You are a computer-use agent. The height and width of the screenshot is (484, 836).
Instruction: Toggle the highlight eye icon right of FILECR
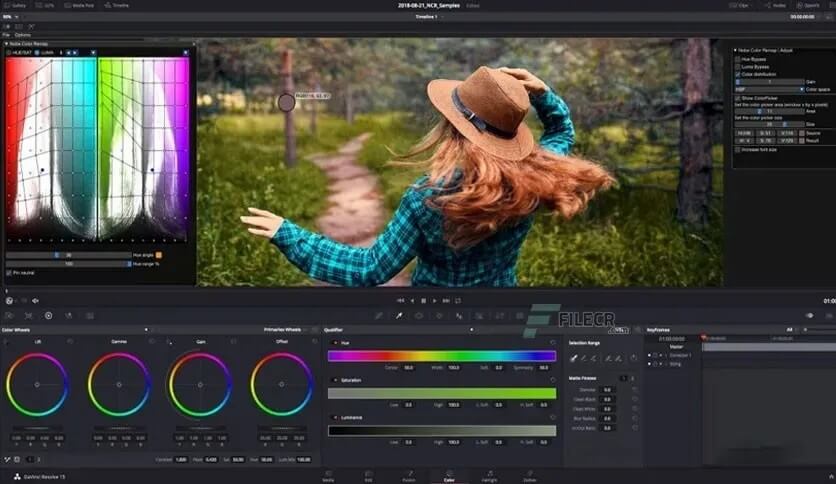[x=809, y=316]
